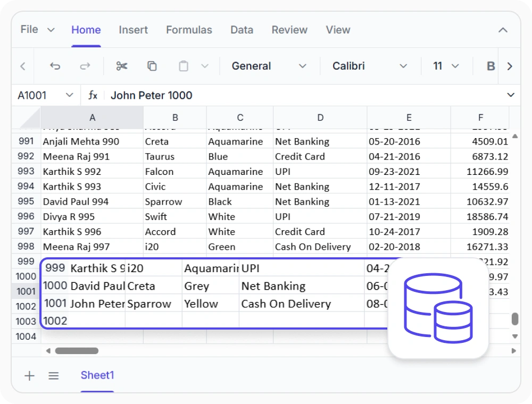The width and height of the screenshot is (532, 404).
Task: Select column B header
Action: [174, 117]
